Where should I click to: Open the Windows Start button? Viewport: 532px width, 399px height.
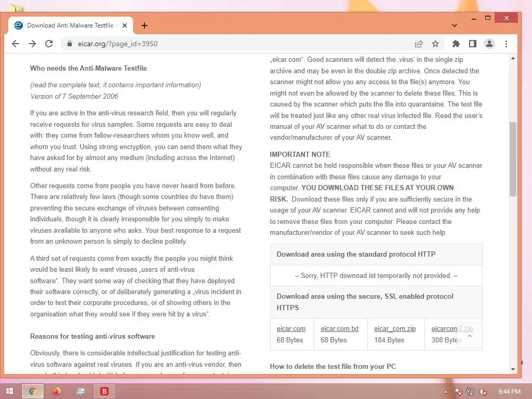9,391
